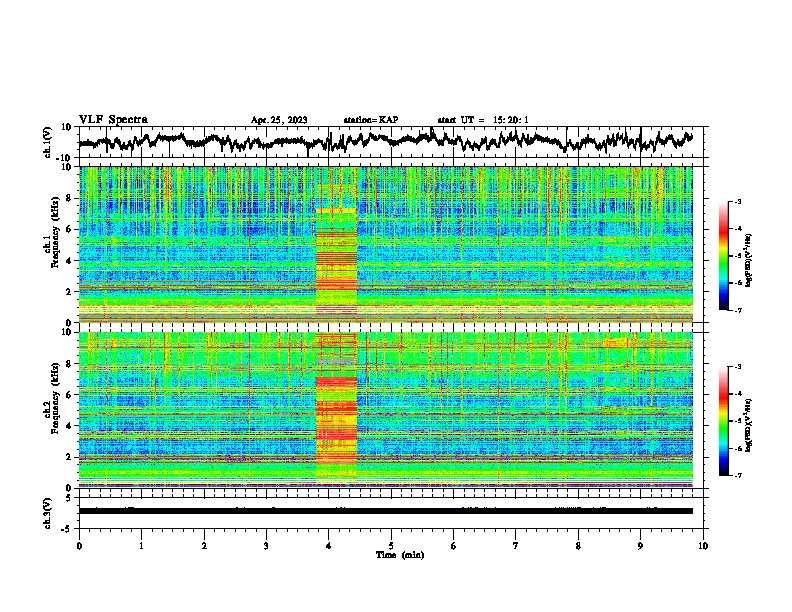Image resolution: width=792 pixels, height=612 pixels.
Task: Click the ch.1 voltage waveform trace
Action: pyautogui.click(x=385, y=141)
